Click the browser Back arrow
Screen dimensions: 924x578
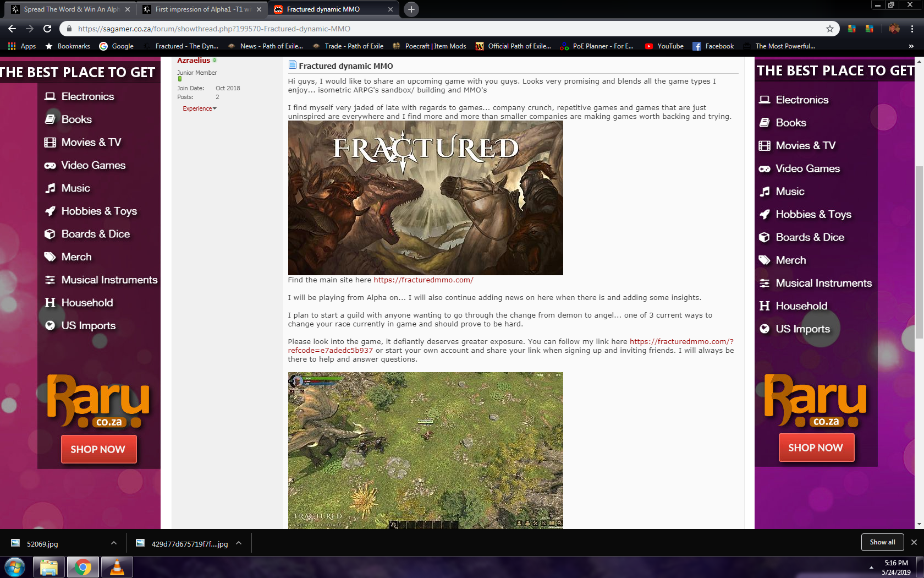12,29
